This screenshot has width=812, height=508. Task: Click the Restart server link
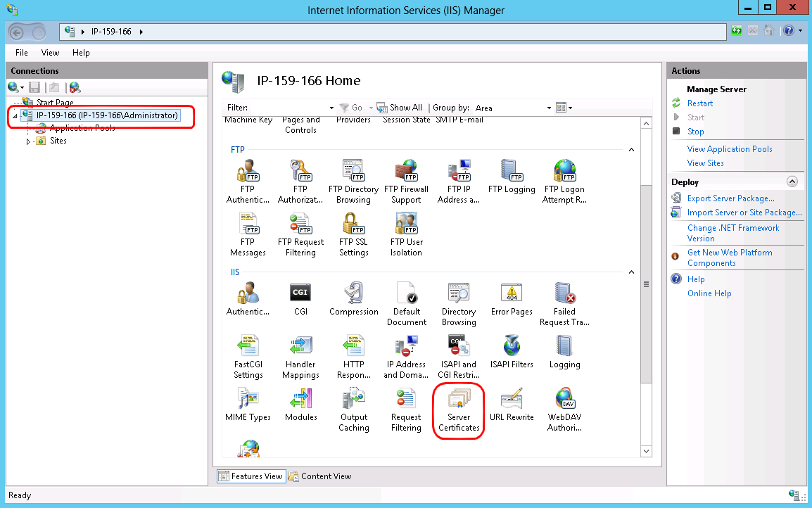(699, 103)
